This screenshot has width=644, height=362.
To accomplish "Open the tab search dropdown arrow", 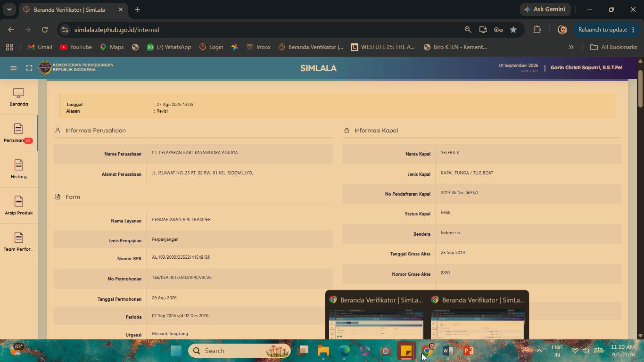I will tap(9, 9).
